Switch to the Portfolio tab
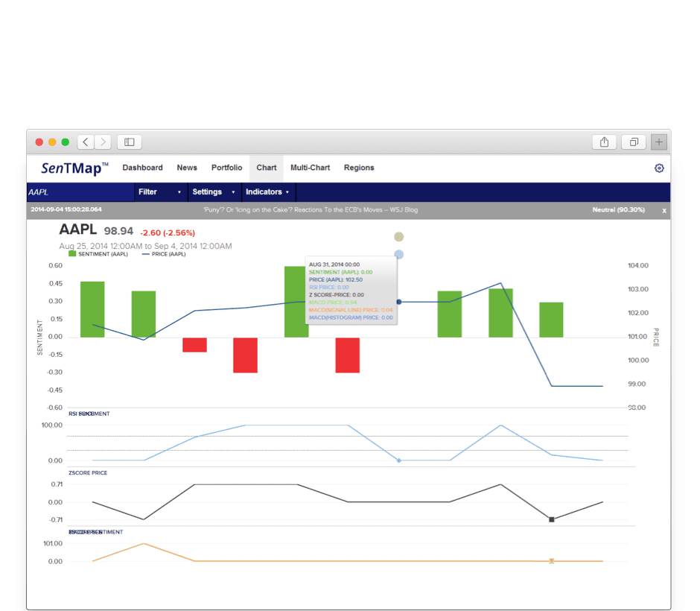Viewport: 700px width, 611px height. (227, 168)
